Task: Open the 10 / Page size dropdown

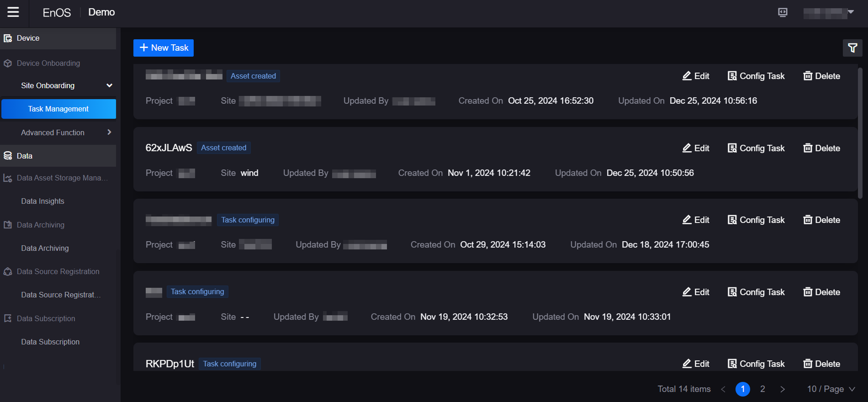Action: click(x=831, y=389)
